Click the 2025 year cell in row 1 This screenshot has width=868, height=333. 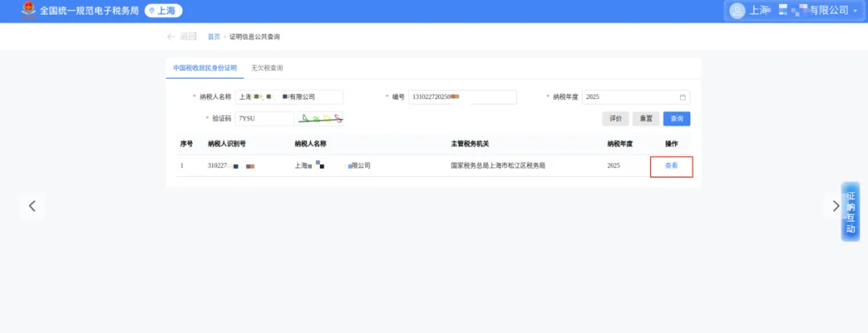click(614, 166)
